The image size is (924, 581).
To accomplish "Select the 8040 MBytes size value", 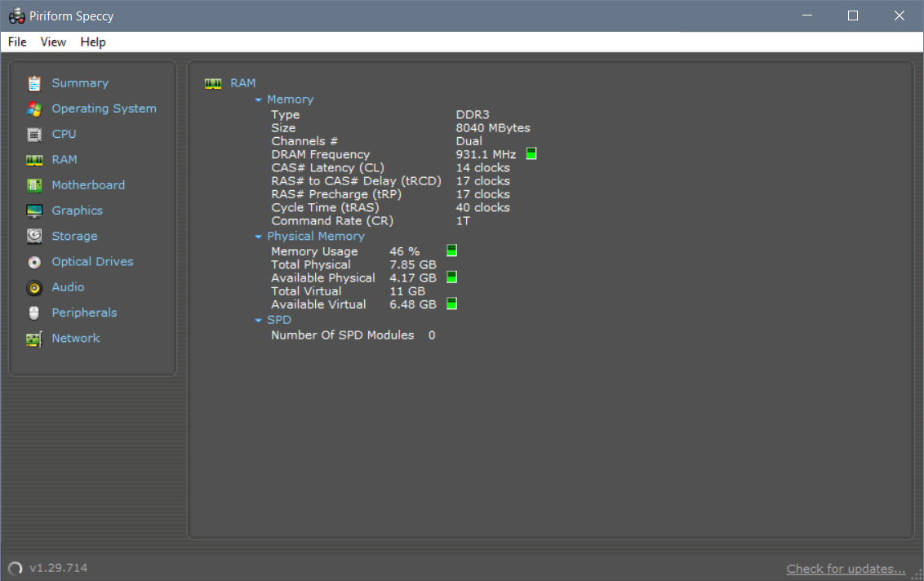I will coord(493,128).
